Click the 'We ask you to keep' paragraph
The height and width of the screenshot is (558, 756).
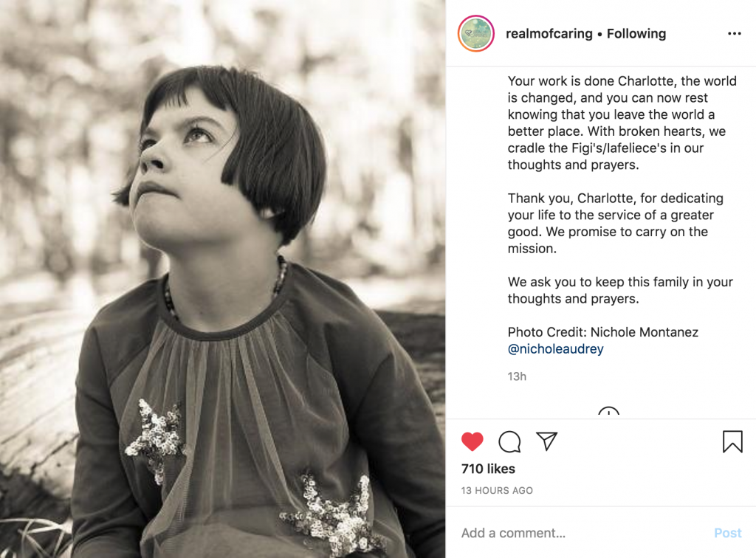tap(620, 291)
